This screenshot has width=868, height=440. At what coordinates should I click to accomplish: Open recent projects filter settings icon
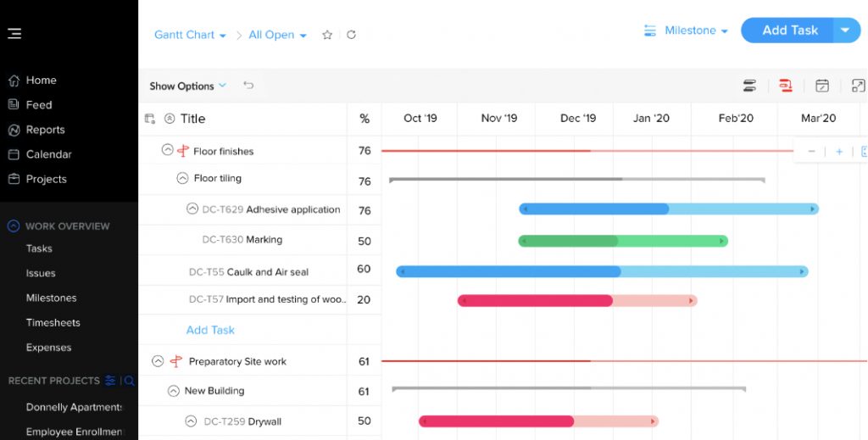[110, 381]
